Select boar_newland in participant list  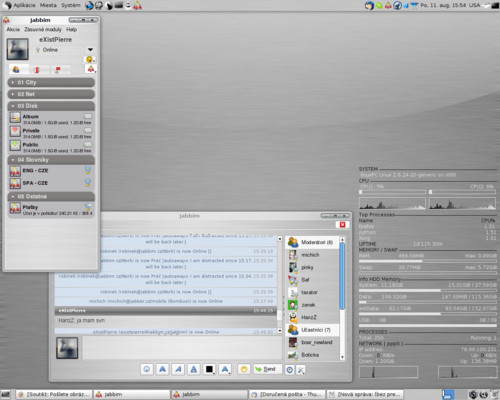tap(312, 342)
